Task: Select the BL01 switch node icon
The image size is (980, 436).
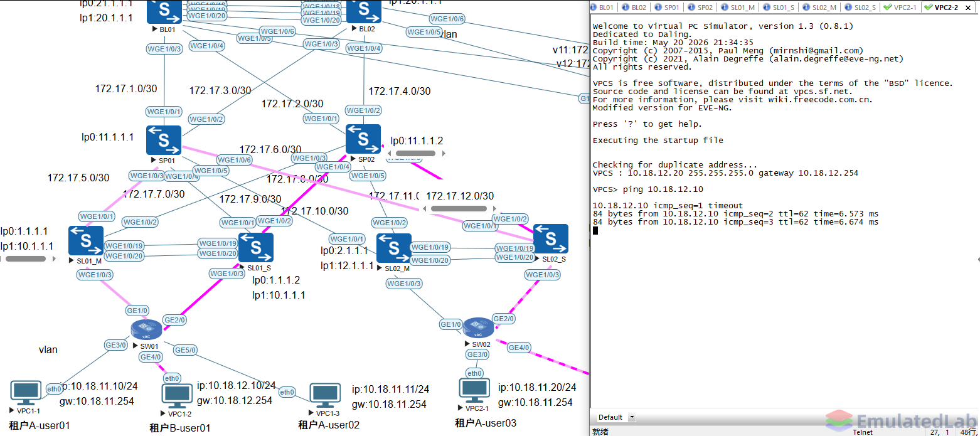Action: [x=164, y=11]
